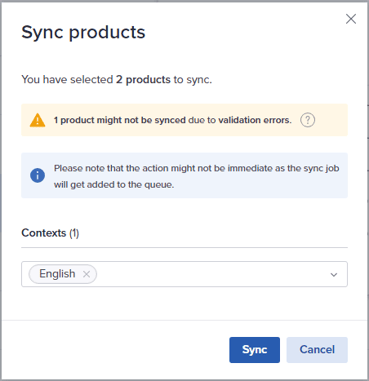Click the "will get added to the queue" line
This screenshot has height=381, width=369.
(114, 185)
